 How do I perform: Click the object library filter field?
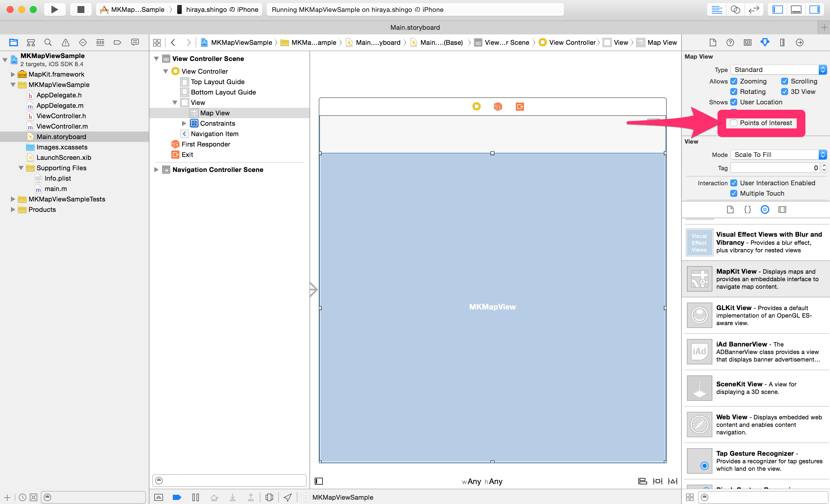tap(764, 497)
